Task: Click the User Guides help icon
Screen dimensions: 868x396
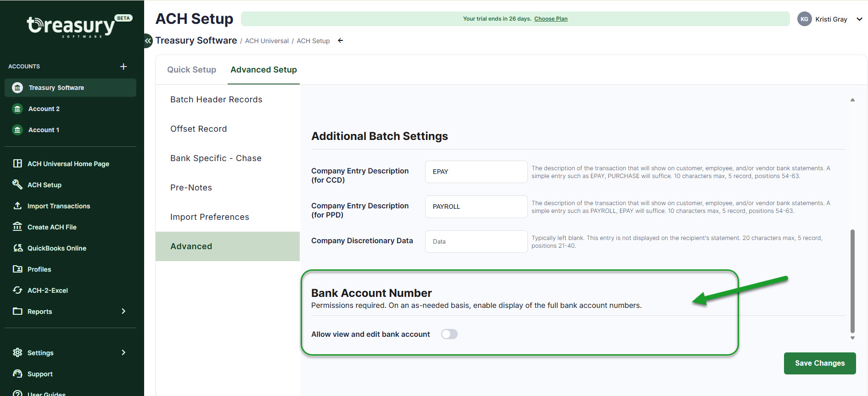Action: [17, 393]
